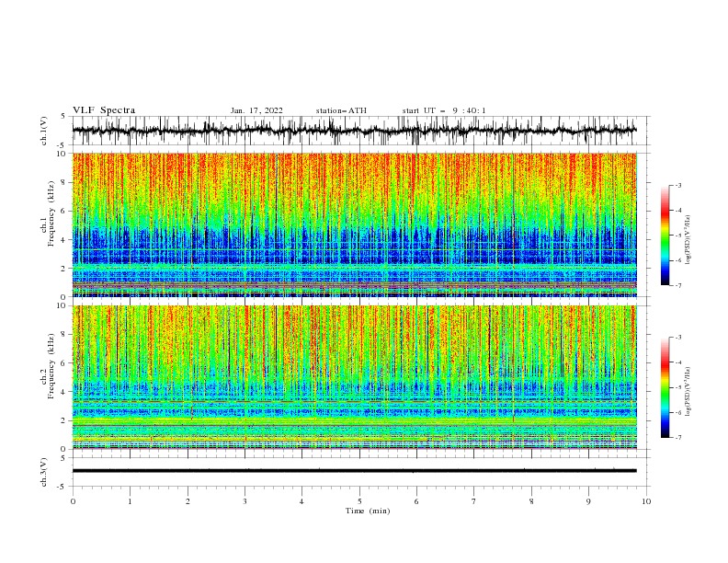The width and height of the screenshot is (728, 563).
Task: Click the "-5" tick on ch.1 colorbar
Action: pyautogui.click(x=678, y=236)
